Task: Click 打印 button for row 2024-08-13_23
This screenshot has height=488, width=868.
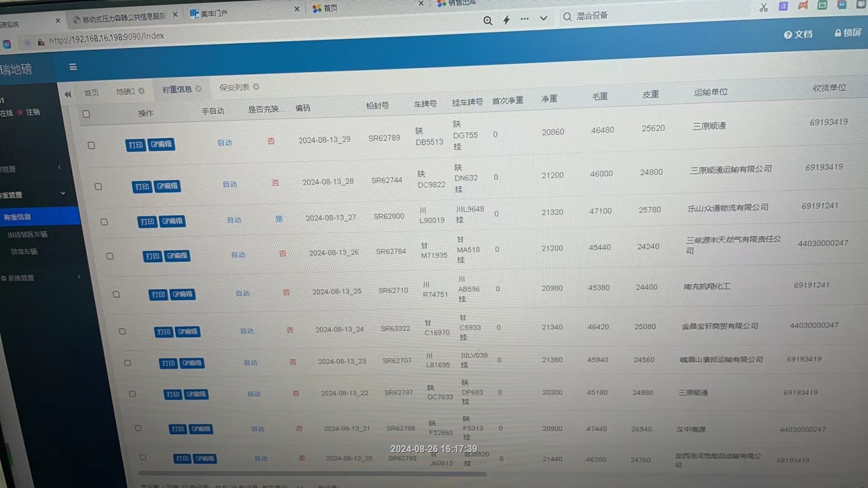Action: (168, 363)
